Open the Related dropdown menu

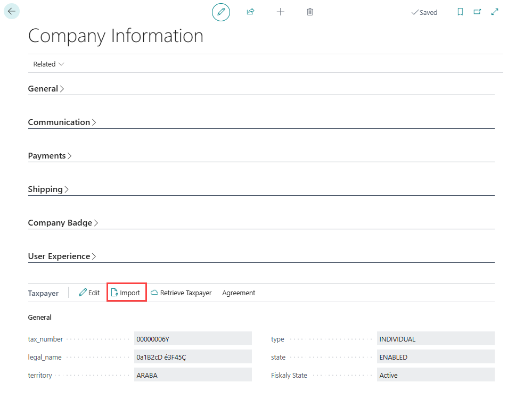tap(48, 64)
